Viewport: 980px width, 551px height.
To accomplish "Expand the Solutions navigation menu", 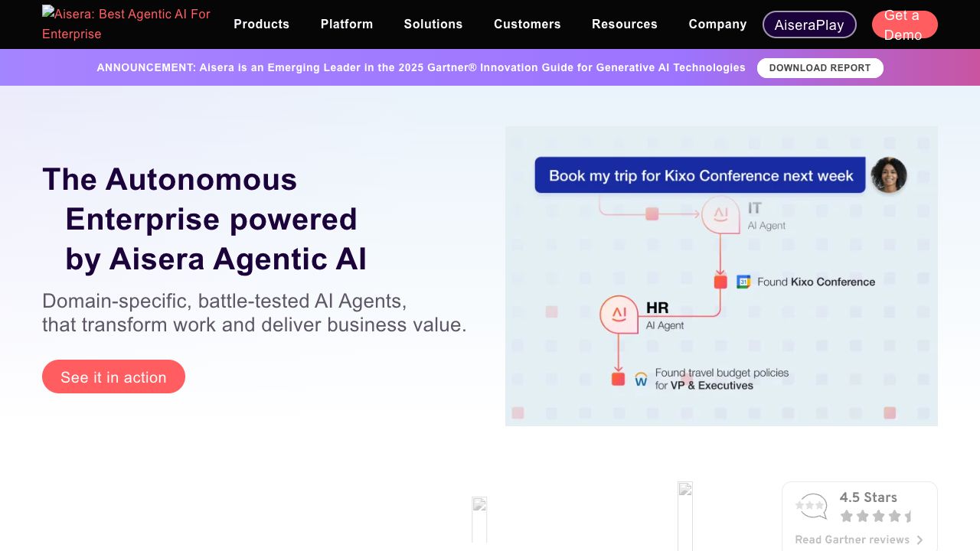I will click(x=433, y=24).
